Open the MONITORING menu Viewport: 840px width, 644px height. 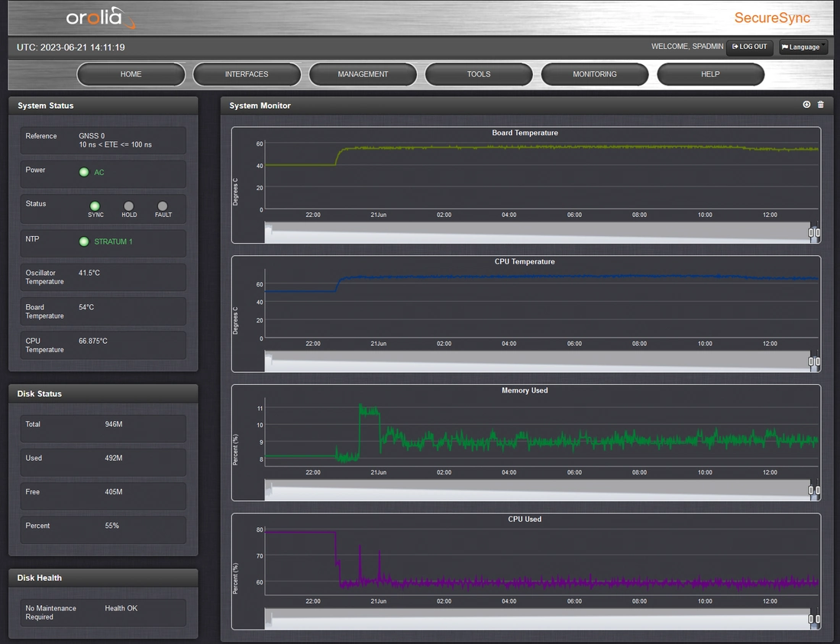pyautogui.click(x=595, y=74)
